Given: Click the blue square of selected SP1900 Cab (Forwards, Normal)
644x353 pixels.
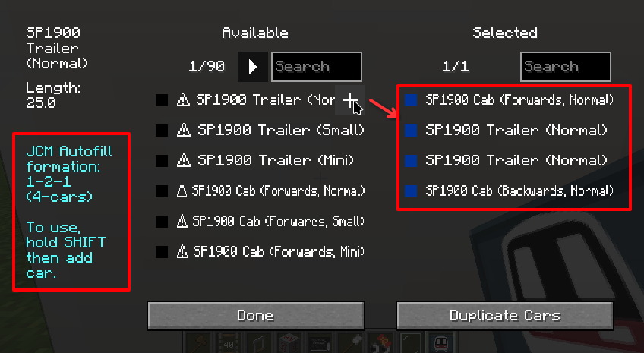Looking at the screenshot, I should coord(411,100).
